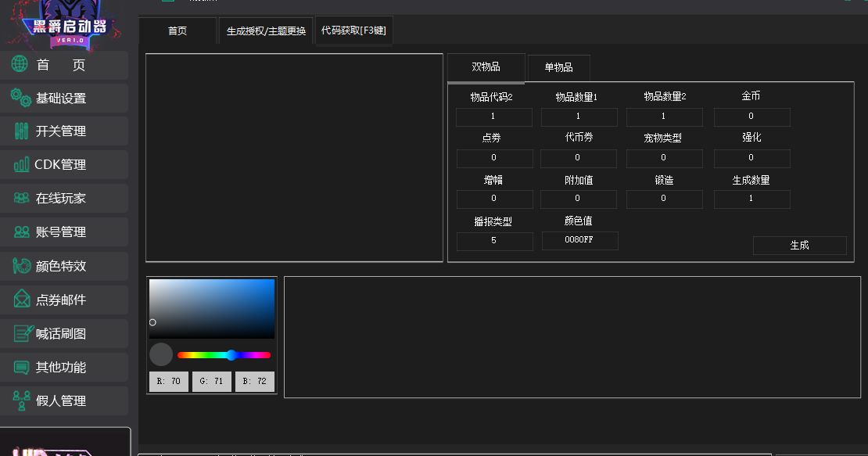868x456 pixels.
Task: Click the palette icon for 颜色特效
Action: click(21, 266)
